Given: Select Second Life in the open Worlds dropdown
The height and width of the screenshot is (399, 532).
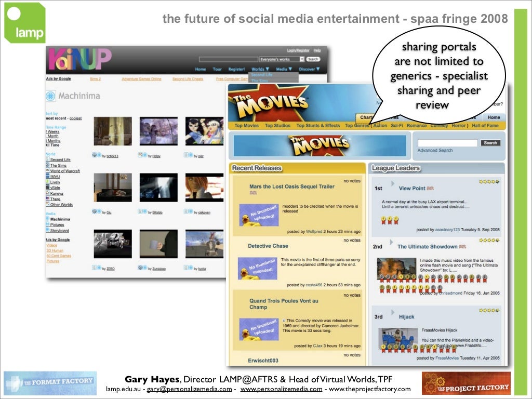Looking at the screenshot, I should [262, 75].
